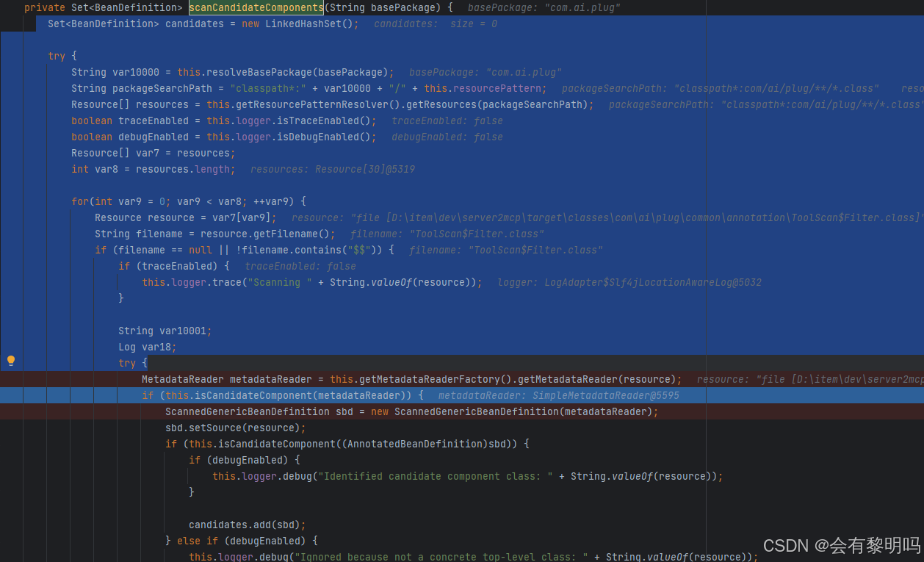Click the "Identified candidate component class: " string
924x562 pixels.
pyautogui.click(x=436, y=476)
